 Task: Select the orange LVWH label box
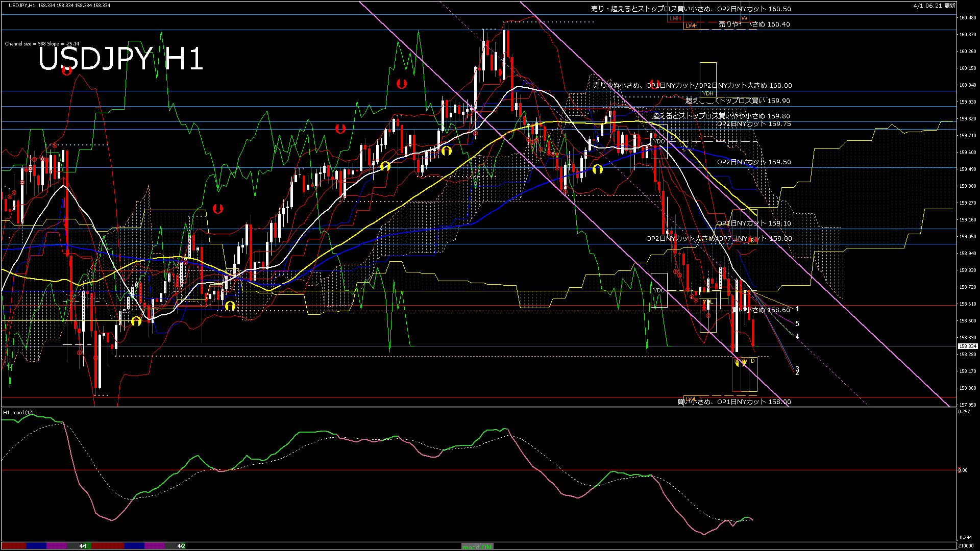point(692,24)
